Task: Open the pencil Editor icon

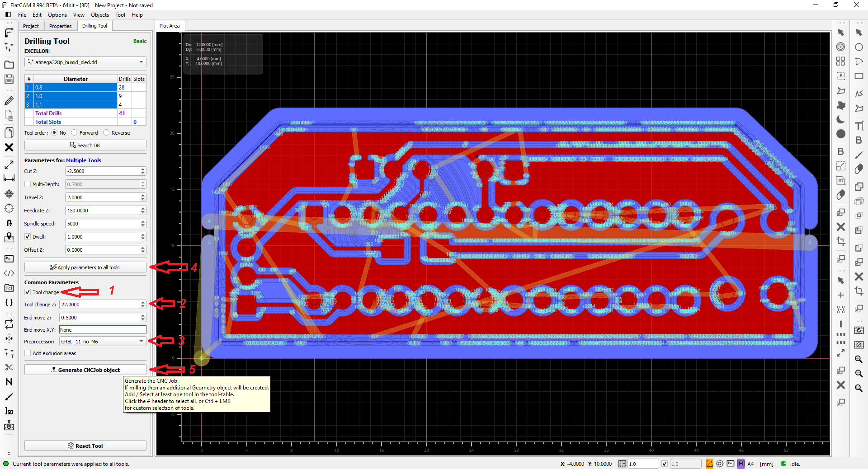Action: [x=9, y=101]
